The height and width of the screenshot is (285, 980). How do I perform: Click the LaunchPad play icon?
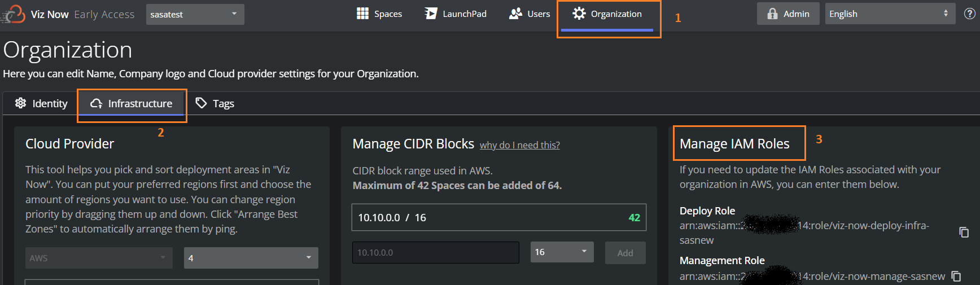pyautogui.click(x=431, y=14)
